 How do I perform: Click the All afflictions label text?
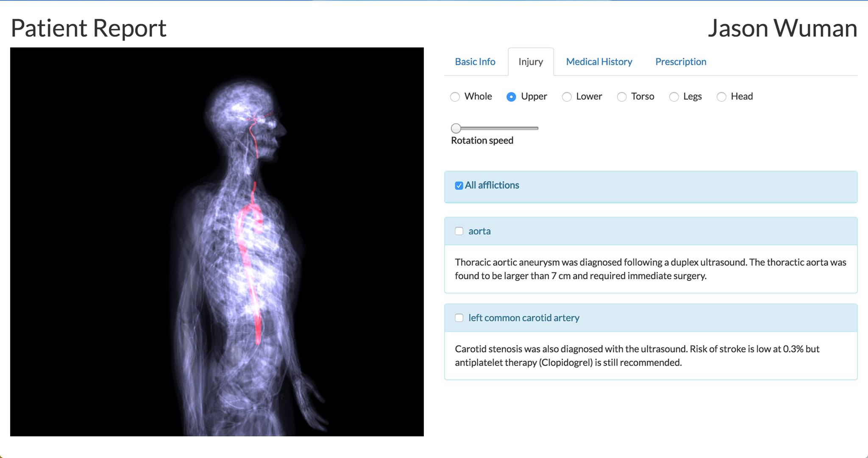[492, 186]
